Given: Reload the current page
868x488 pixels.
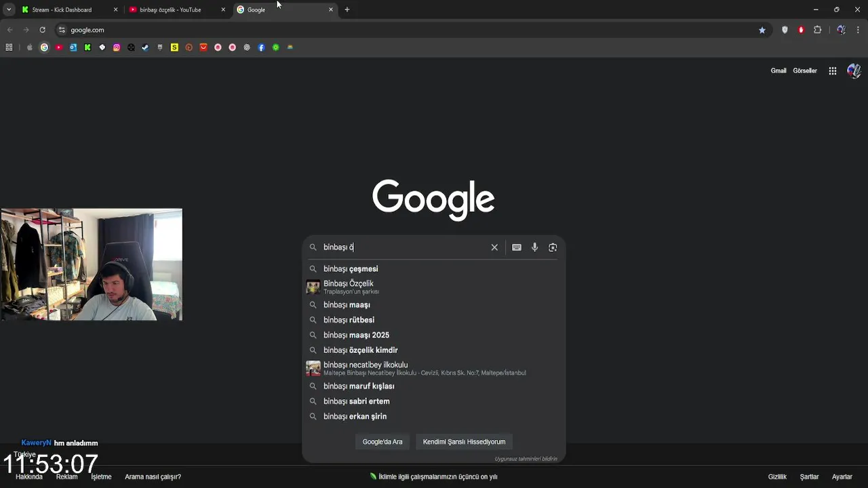Looking at the screenshot, I should (x=42, y=30).
